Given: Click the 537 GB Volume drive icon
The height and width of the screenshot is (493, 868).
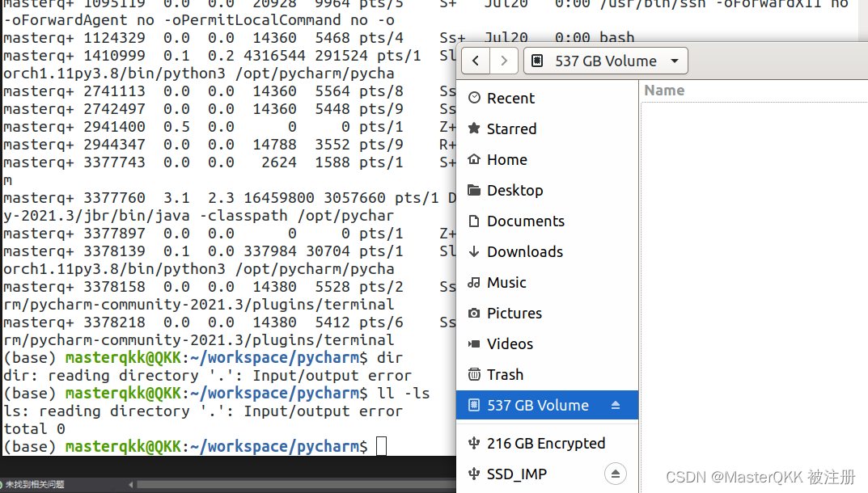Looking at the screenshot, I should click(474, 405).
